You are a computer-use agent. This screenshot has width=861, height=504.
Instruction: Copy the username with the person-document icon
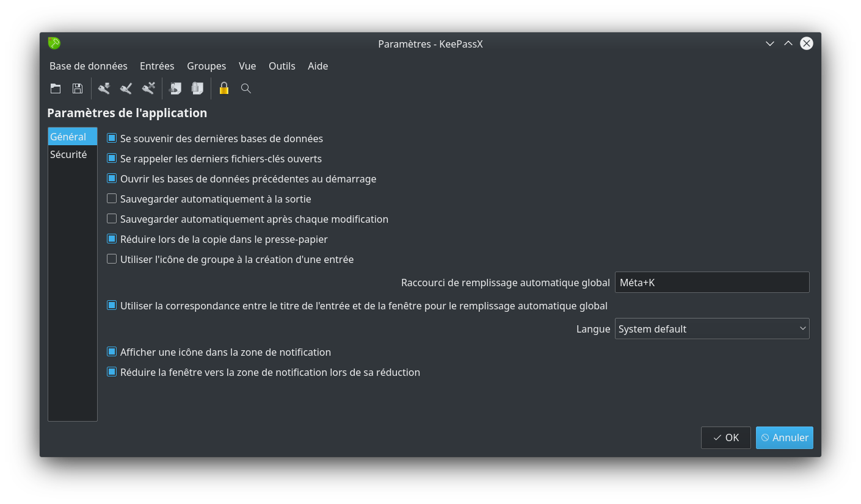coord(175,88)
